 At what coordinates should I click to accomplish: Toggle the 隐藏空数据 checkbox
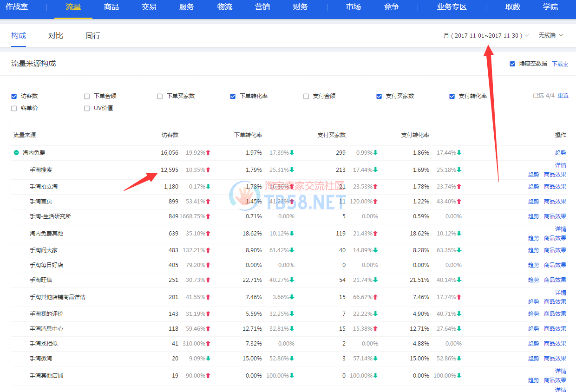coord(512,64)
